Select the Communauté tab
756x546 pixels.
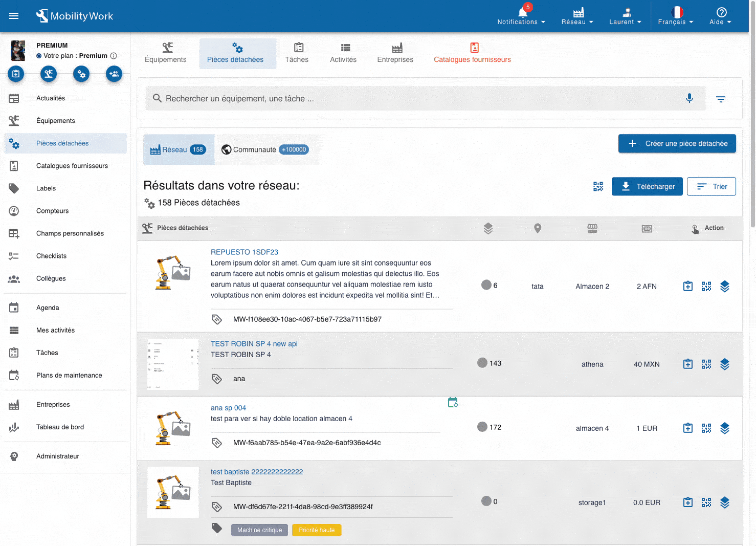click(x=264, y=149)
